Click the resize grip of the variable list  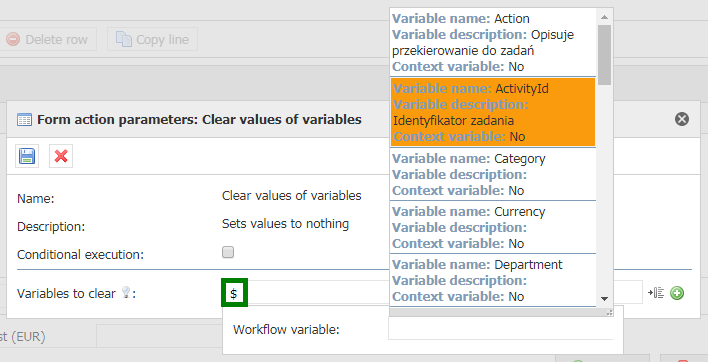pyautogui.click(x=609, y=312)
